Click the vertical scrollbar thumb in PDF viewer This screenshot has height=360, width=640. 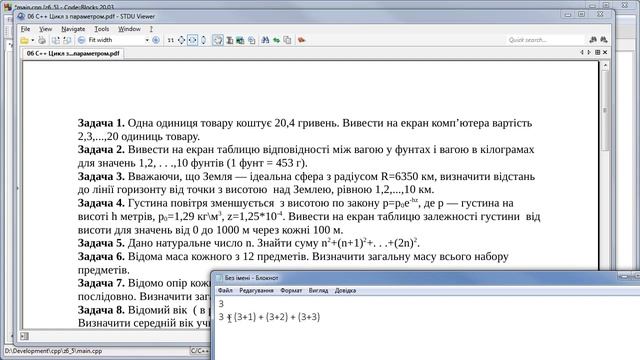click(605, 111)
